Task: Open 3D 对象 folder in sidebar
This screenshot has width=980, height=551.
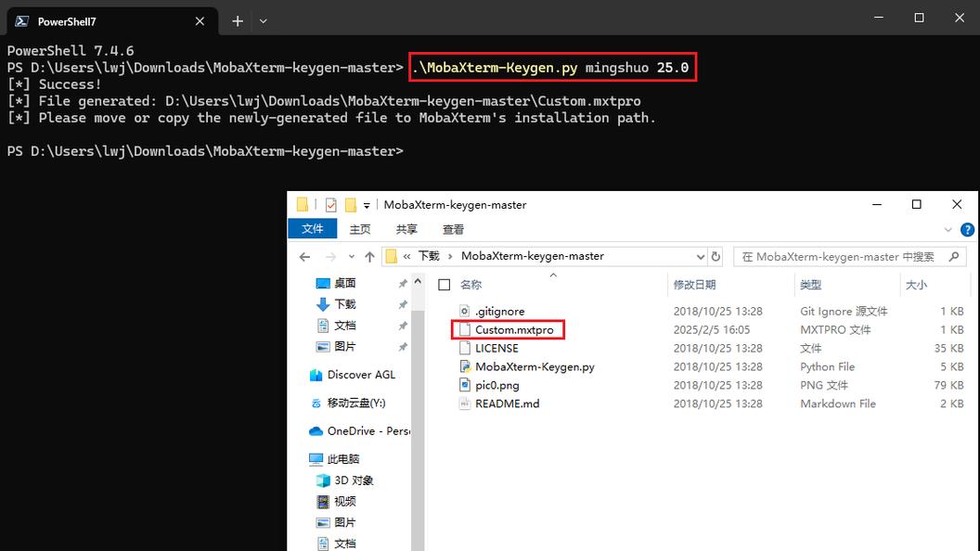Action: point(354,481)
